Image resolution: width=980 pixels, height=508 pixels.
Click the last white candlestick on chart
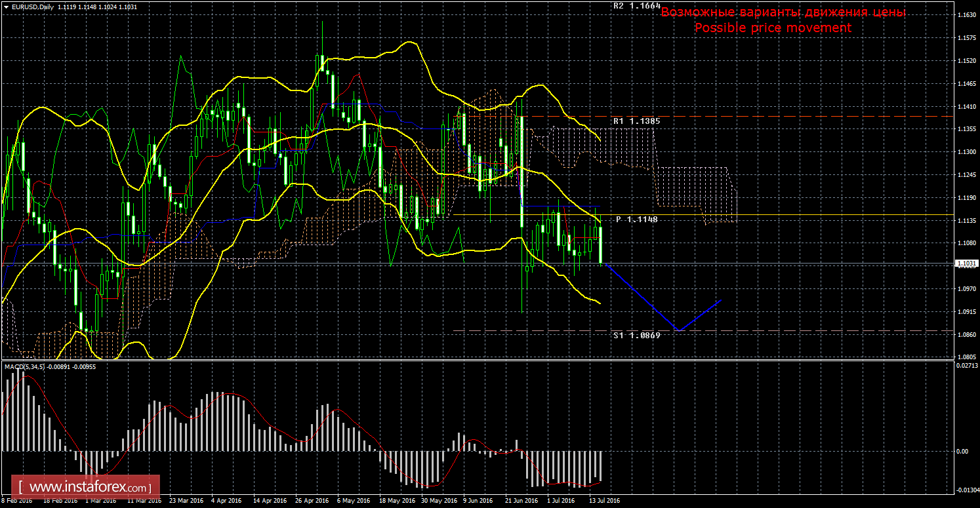[x=601, y=245]
